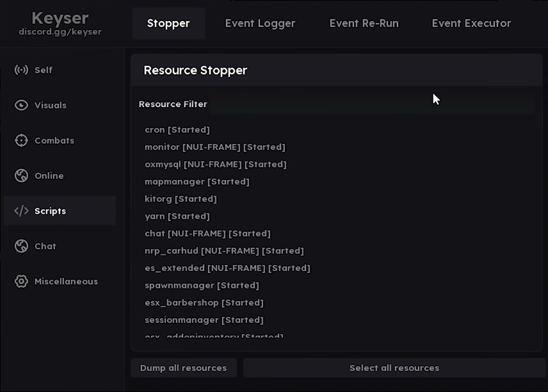Select the esx_barbershop resource entry

pyautogui.click(x=204, y=303)
